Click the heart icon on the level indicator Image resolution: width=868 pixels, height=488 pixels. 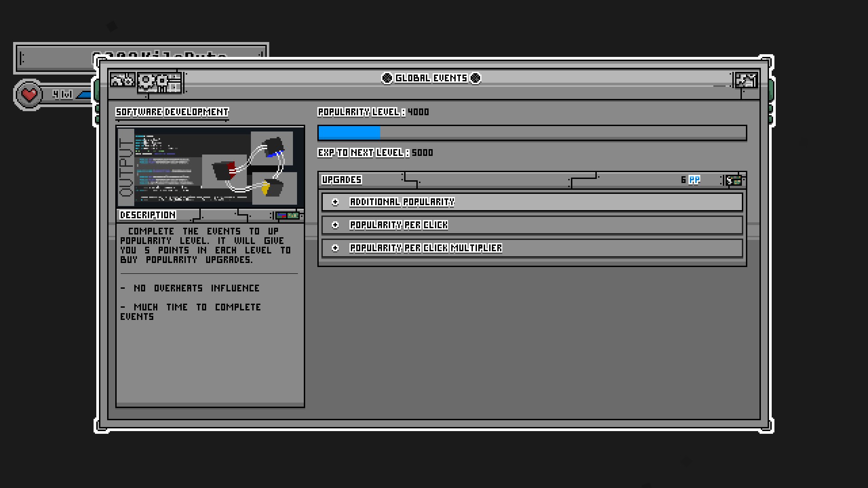pyautogui.click(x=28, y=94)
